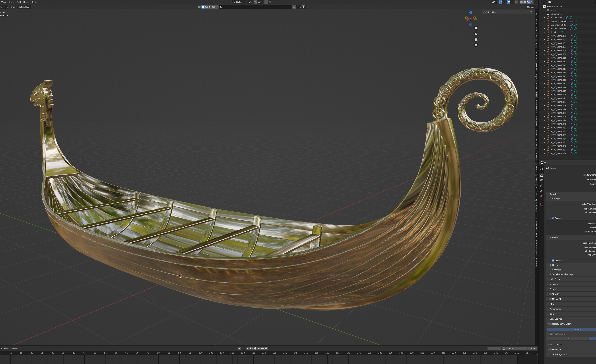The height and width of the screenshot is (364, 596).
Task: Click the End frame field showing 250
Action: point(530,349)
